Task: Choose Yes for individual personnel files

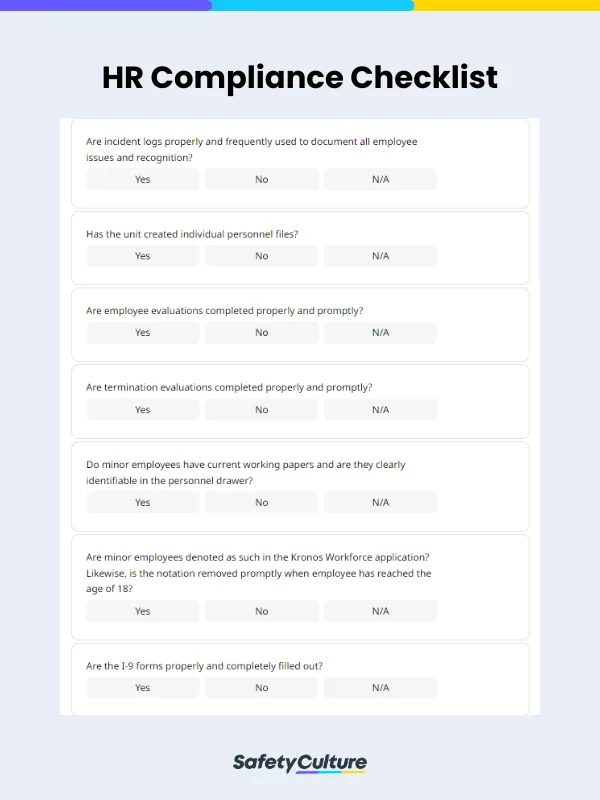Action: coord(142,256)
